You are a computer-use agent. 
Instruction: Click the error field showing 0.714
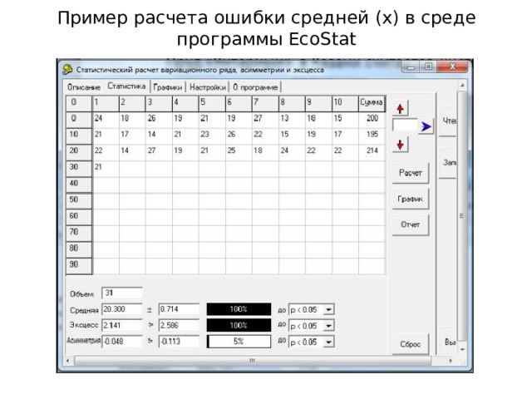[x=179, y=309]
